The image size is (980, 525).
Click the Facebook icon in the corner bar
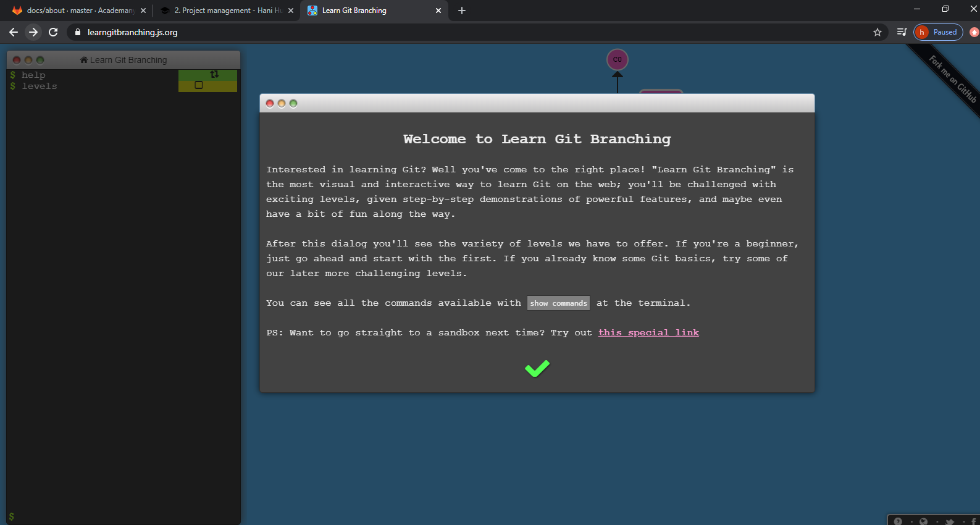click(x=974, y=521)
